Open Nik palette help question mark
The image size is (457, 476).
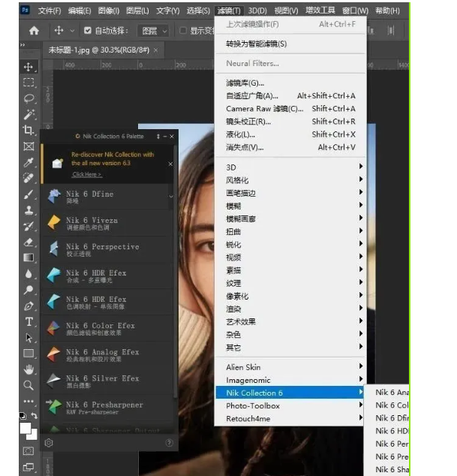[x=169, y=443]
